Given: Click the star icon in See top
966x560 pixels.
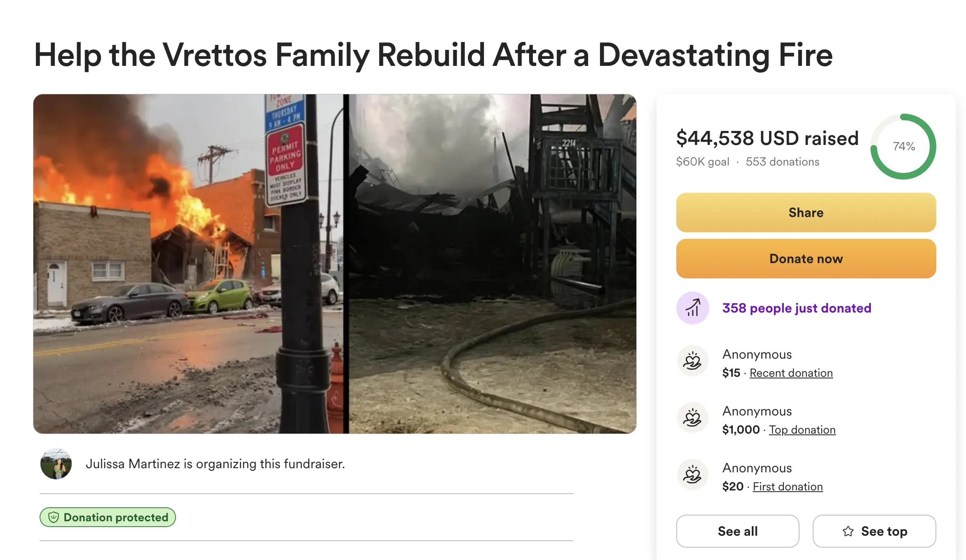Looking at the screenshot, I should click(848, 531).
